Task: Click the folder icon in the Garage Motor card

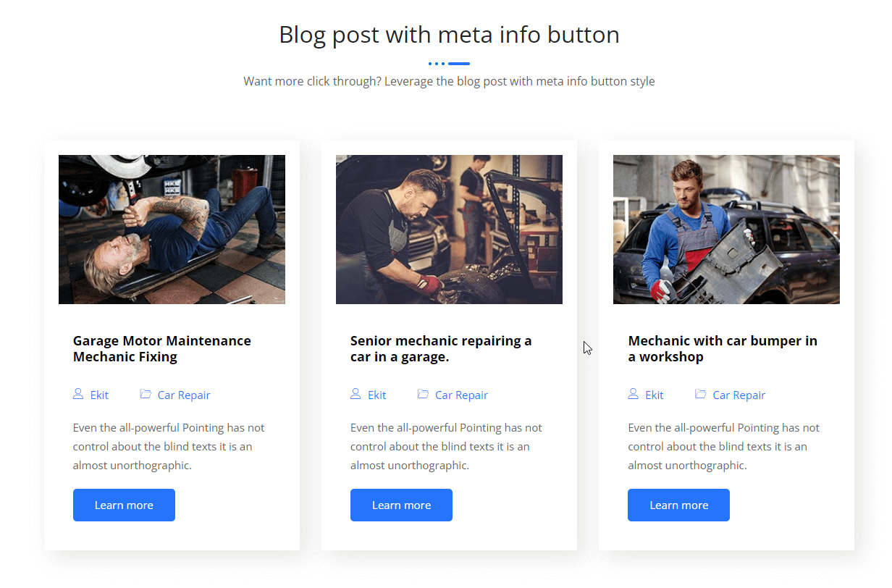Action: pos(146,394)
